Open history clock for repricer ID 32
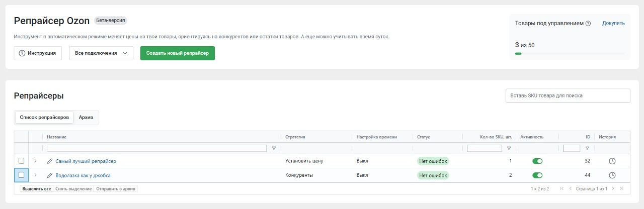Viewport: 644px width, 209px height. point(612,161)
